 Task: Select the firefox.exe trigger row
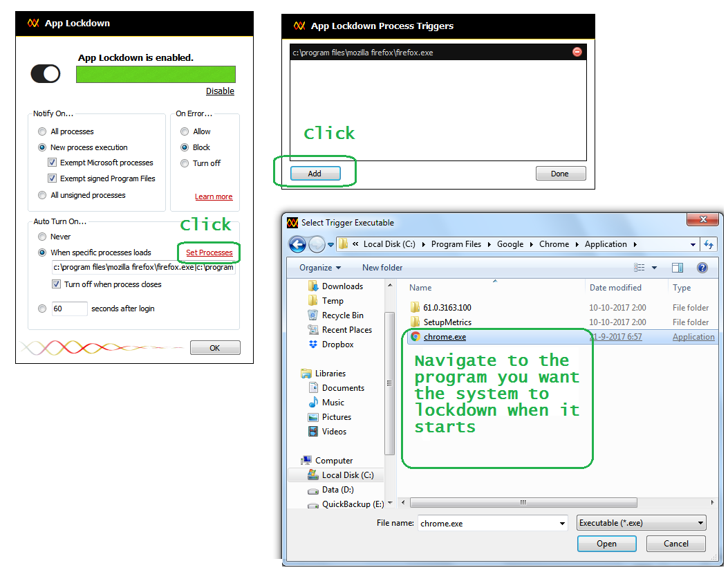tap(438, 53)
